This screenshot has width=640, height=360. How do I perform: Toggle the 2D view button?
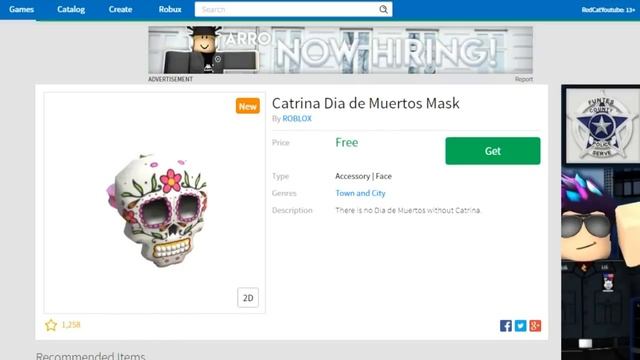click(248, 298)
